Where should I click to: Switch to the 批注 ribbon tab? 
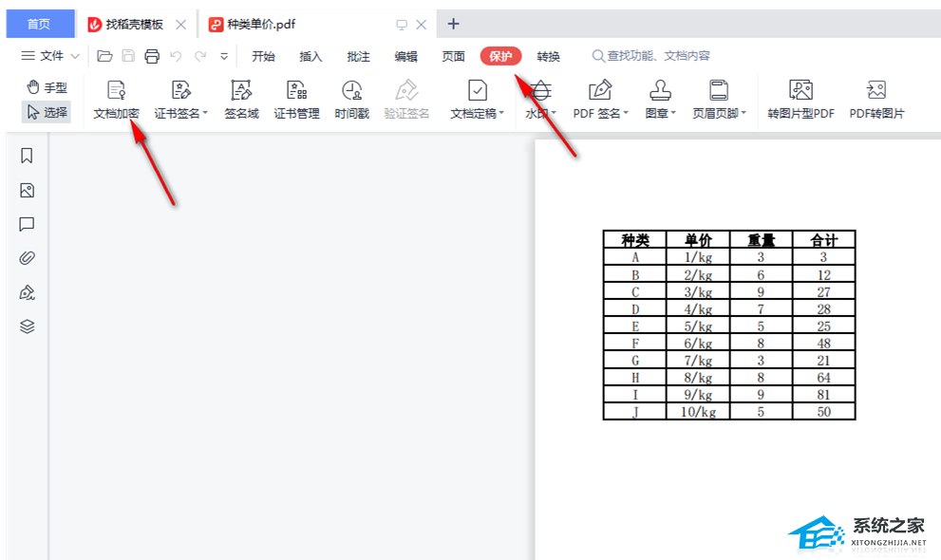(x=358, y=56)
